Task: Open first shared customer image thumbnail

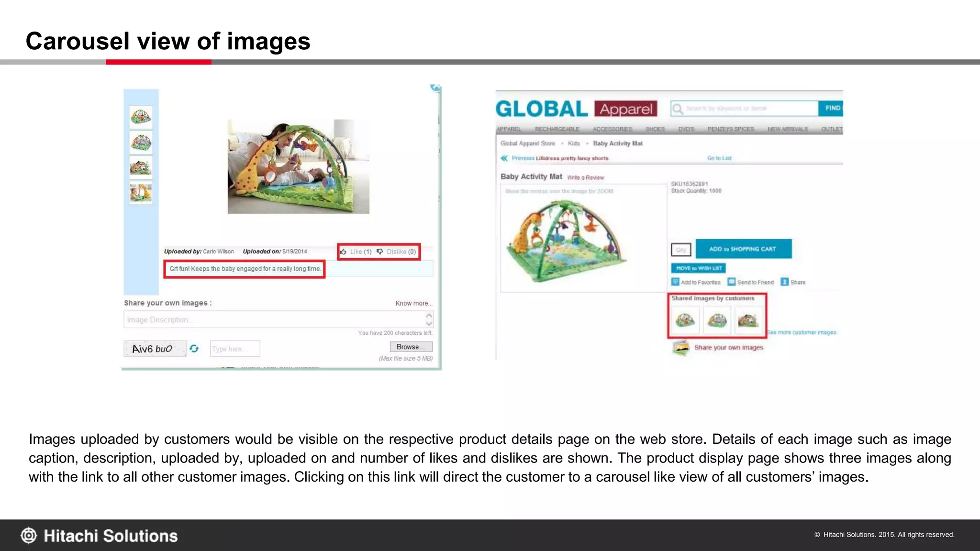Action: pos(685,320)
